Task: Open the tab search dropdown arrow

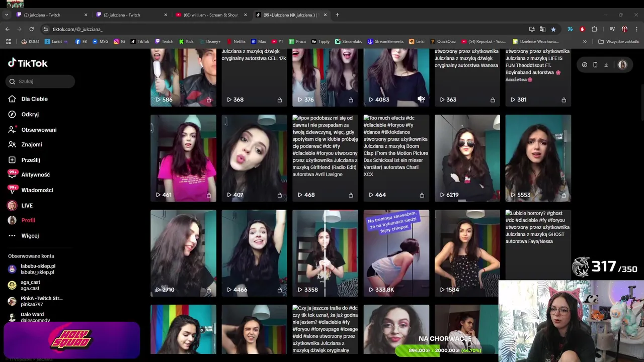Action: point(6,15)
